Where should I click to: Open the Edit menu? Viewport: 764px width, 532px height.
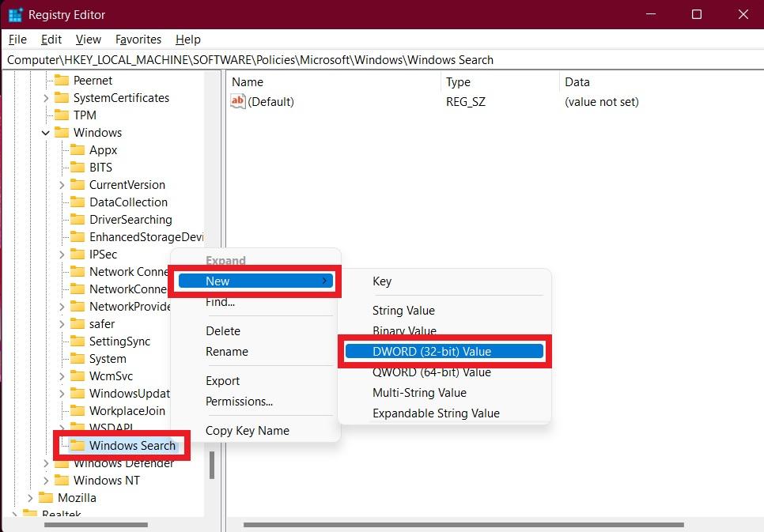tap(51, 39)
